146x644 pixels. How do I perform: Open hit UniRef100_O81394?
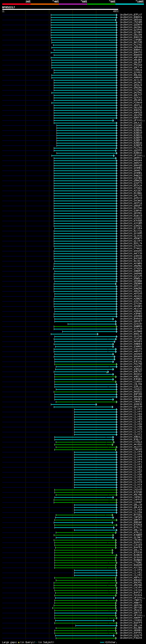pos(131,35)
